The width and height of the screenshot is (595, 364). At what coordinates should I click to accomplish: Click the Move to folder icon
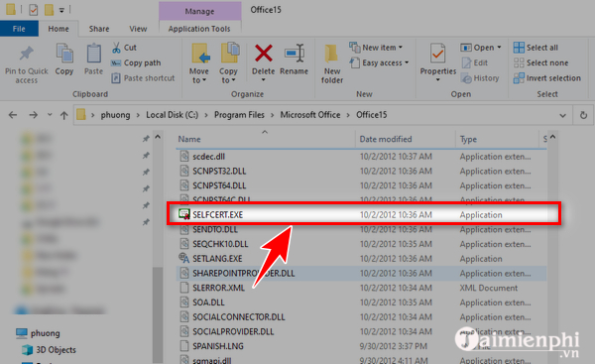(x=200, y=54)
